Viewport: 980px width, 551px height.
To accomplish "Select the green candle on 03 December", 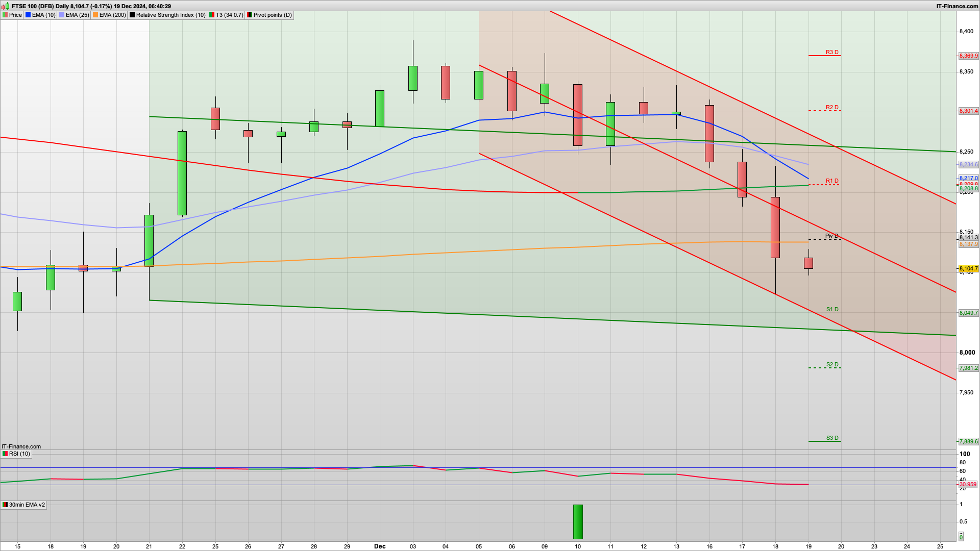I will [x=413, y=78].
